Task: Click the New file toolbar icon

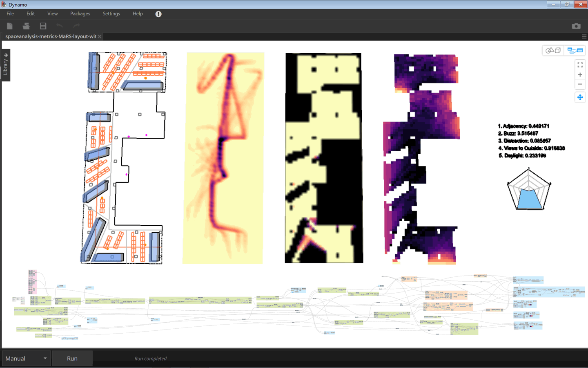Action: (10, 26)
